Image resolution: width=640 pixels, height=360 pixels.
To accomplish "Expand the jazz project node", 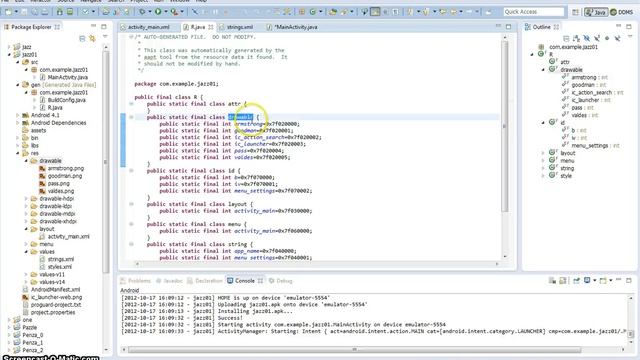I will pyautogui.click(x=9, y=47).
